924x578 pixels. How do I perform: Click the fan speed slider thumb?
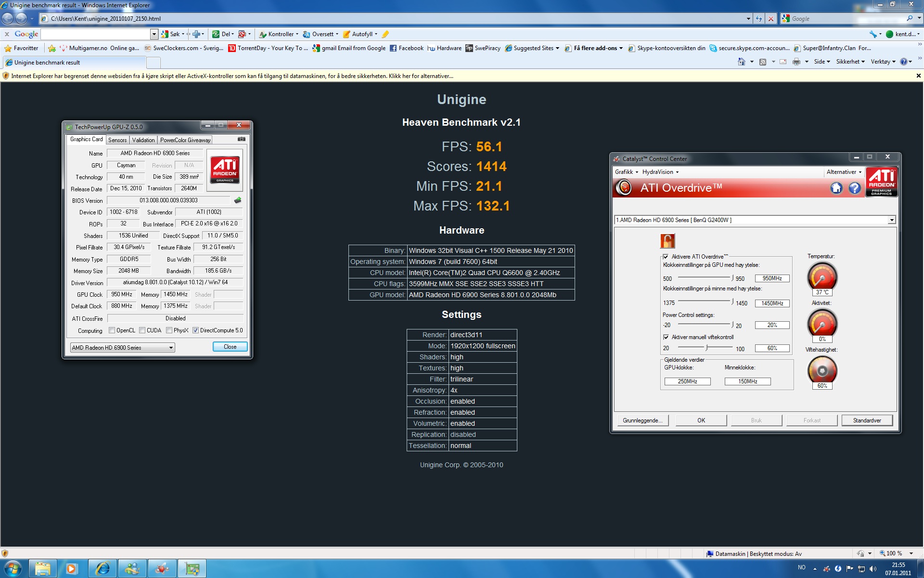(x=706, y=347)
